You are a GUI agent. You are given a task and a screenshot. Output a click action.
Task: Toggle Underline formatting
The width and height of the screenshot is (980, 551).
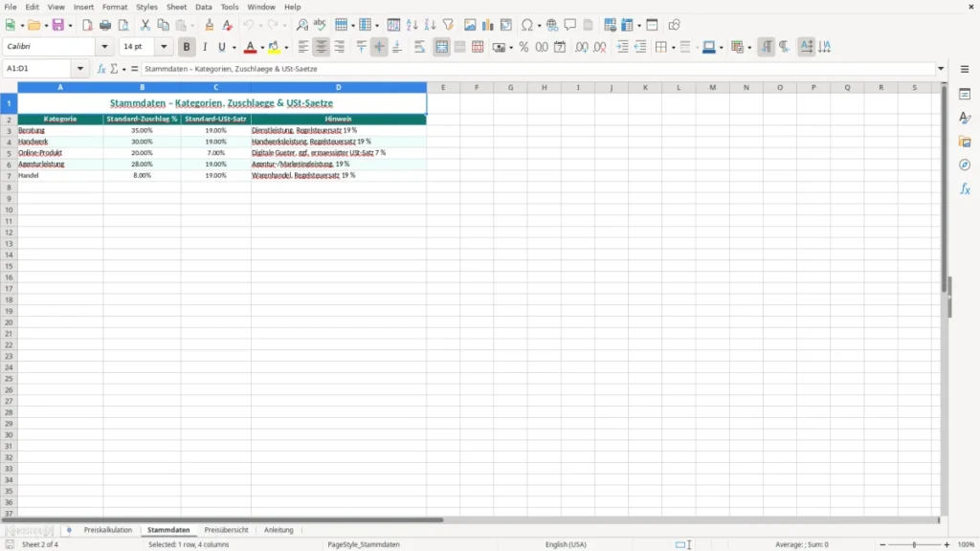click(x=221, y=47)
